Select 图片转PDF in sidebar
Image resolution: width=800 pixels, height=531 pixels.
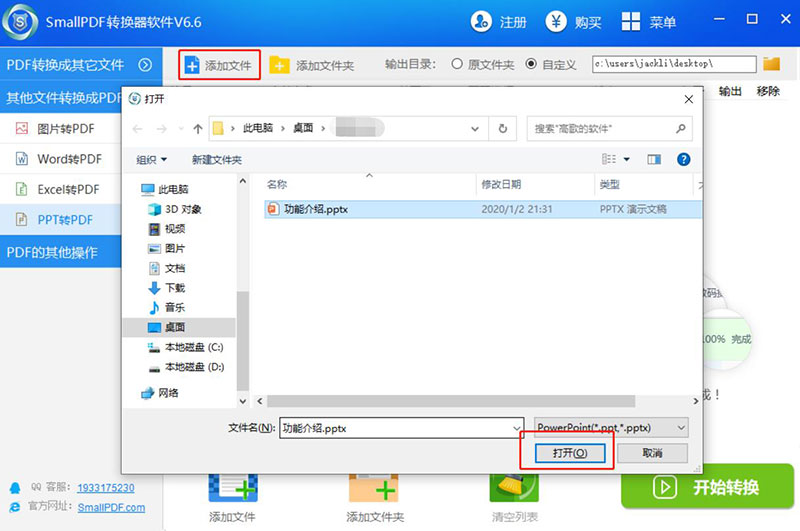61,129
